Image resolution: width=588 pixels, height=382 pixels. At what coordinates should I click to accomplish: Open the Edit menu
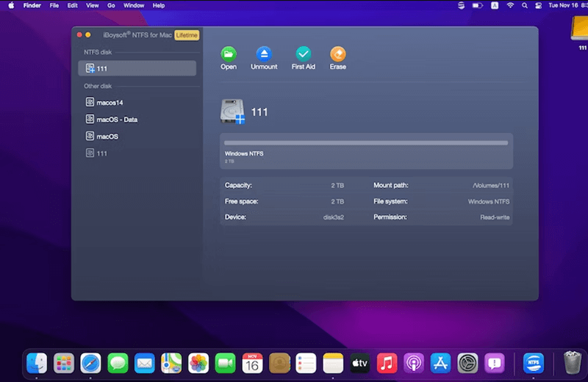click(x=72, y=5)
